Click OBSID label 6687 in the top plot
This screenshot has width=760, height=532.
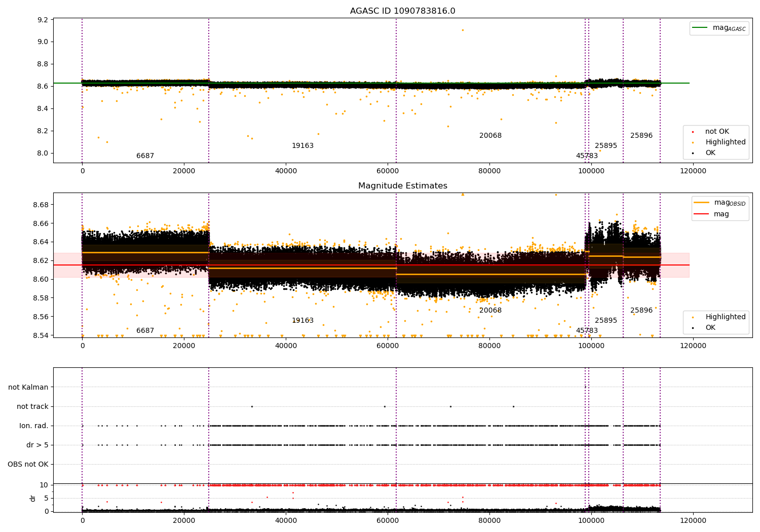click(x=145, y=156)
